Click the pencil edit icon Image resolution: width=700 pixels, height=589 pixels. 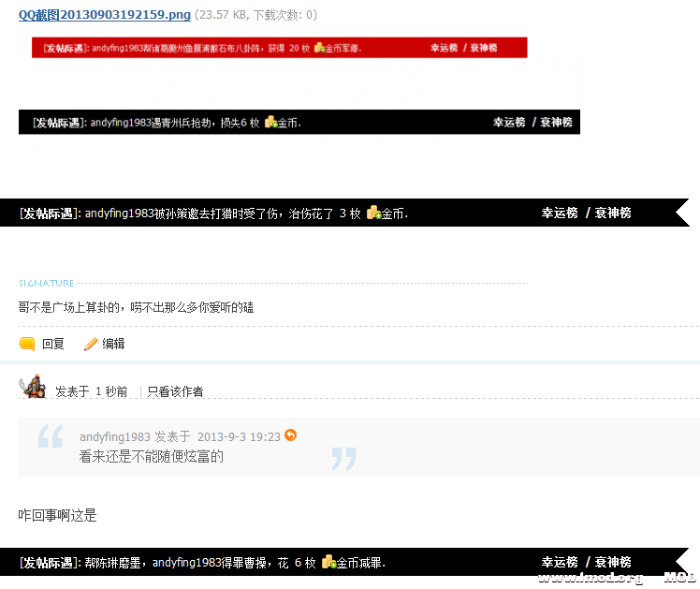point(91,344)
